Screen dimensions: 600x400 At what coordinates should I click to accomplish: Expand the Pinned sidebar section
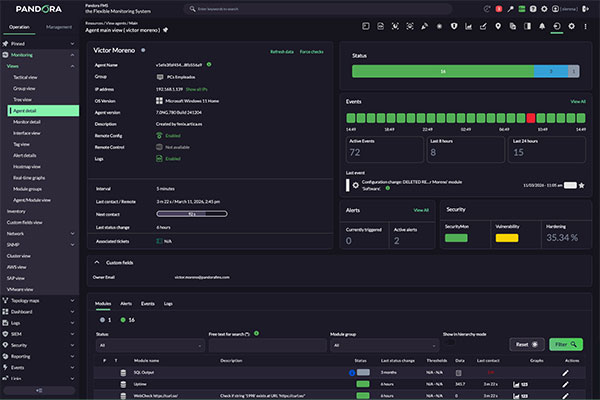(72, 44)
